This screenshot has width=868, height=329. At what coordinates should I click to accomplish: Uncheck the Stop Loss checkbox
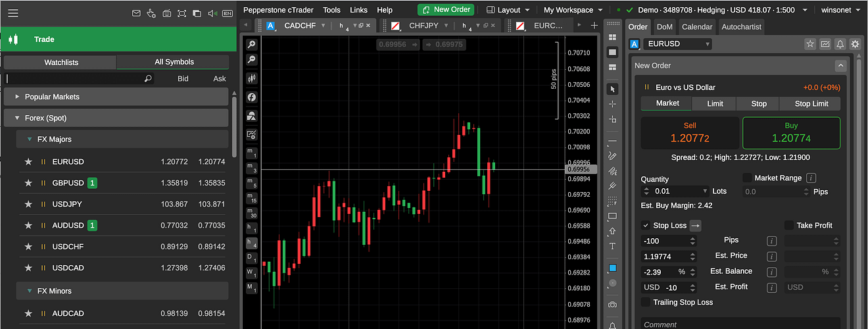coord(646,225)
